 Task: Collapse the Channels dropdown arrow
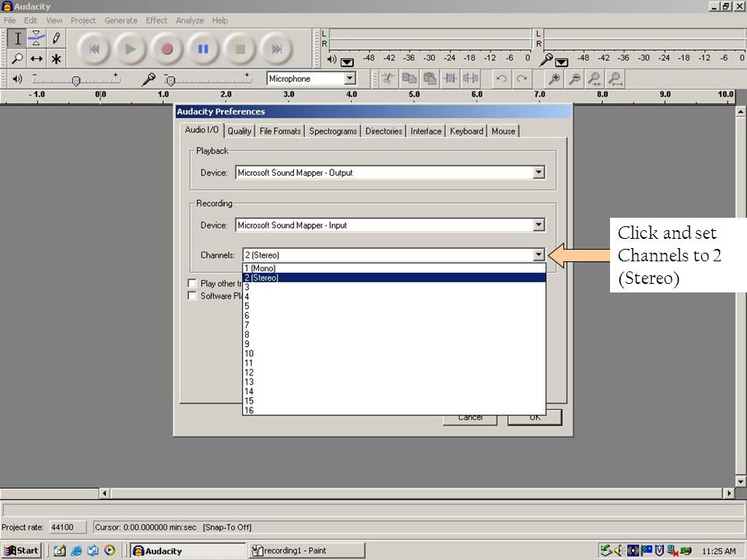[x=538, y=255]
